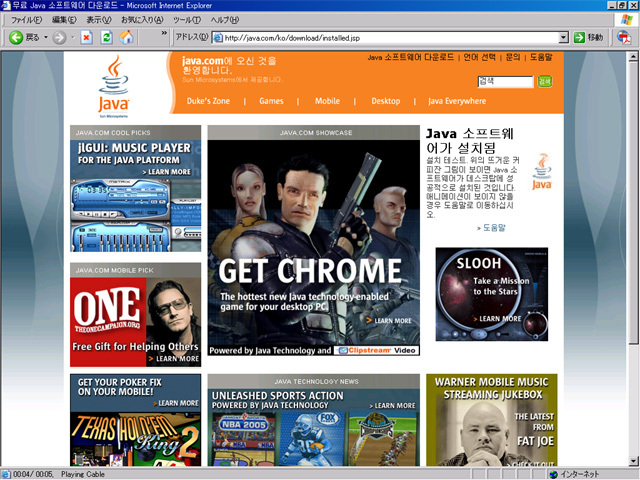Click Learn More on poker fix banner
The height and width of the screenshot is (480, 640).
[176, 403]
